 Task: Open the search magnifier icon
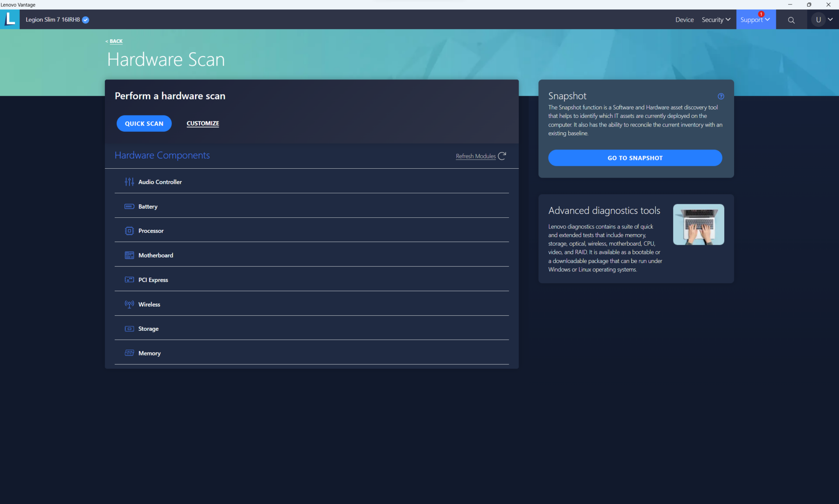[x=791, y=20]
